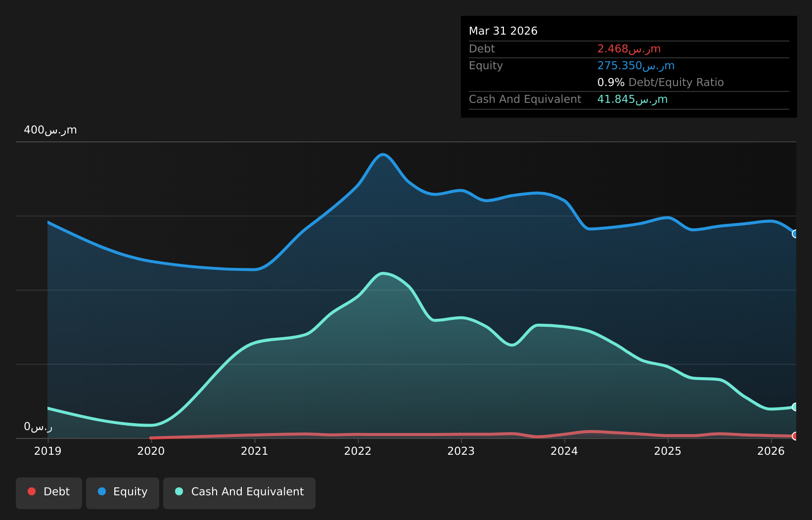
Task: Click the 2025 x-axis label
Action: click(668, 451)
